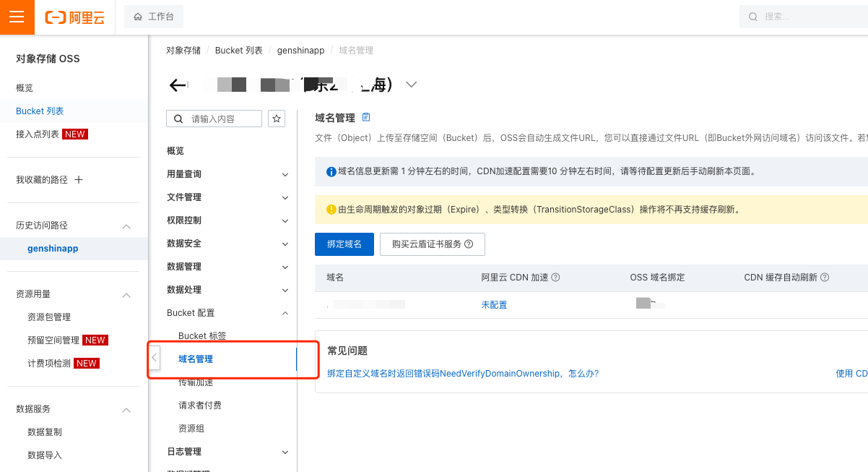
Task: Open 请求者付费 submenu item
Action: coord(200,405)
